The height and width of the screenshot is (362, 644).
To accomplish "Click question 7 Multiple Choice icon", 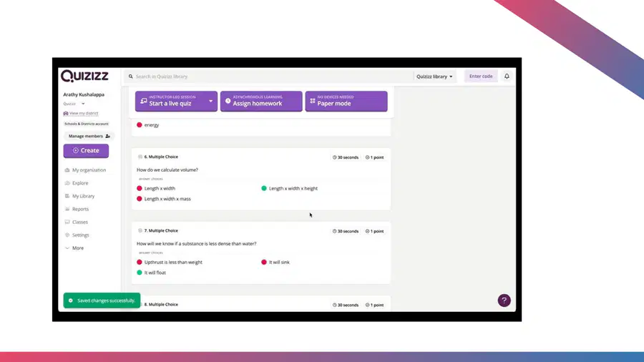I will pyautogui.click(x=140, y=230).
